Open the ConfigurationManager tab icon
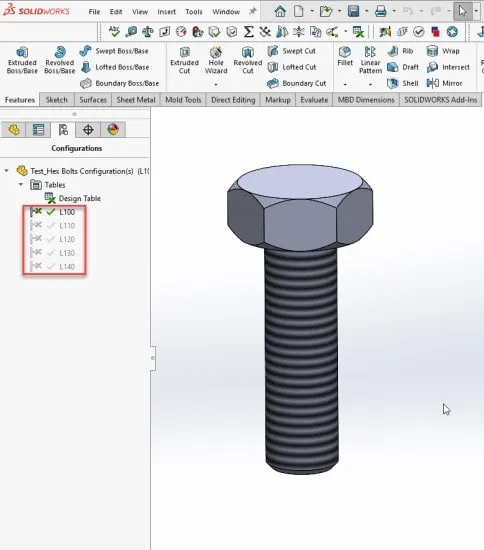Image resolution: width=484 pixels, height=550 pixels. coord(63,130)
